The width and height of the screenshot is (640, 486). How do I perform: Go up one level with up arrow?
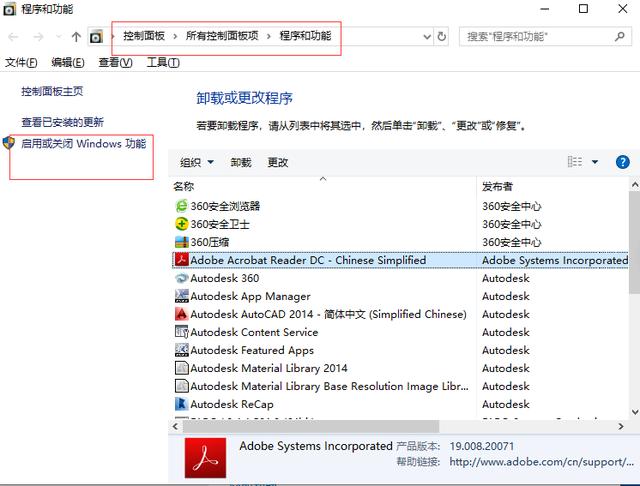76,37
